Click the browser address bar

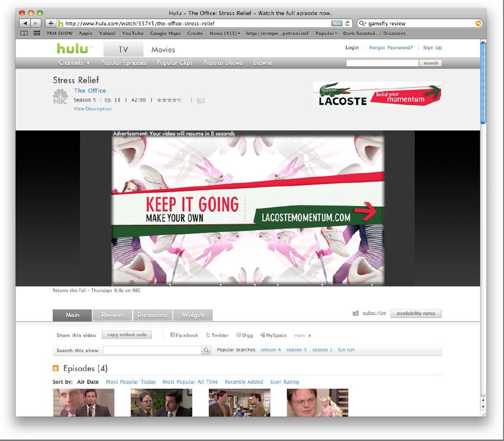click(198, 23)
